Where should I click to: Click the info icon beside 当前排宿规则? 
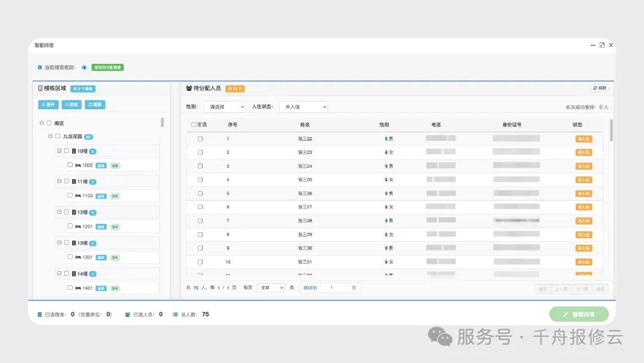pos(39,67)
